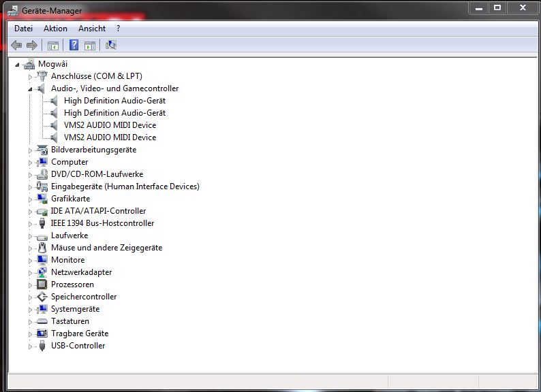
Task: Click the Audio-, Video- und Gamecontroller speaker icon
Action: click(41, 88)
